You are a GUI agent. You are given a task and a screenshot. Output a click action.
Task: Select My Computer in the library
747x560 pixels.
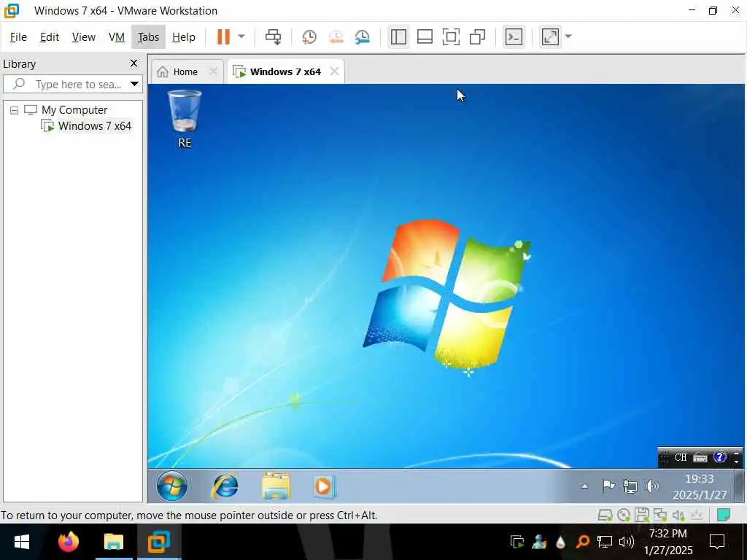pyautogui.click(x=74, y=110)
